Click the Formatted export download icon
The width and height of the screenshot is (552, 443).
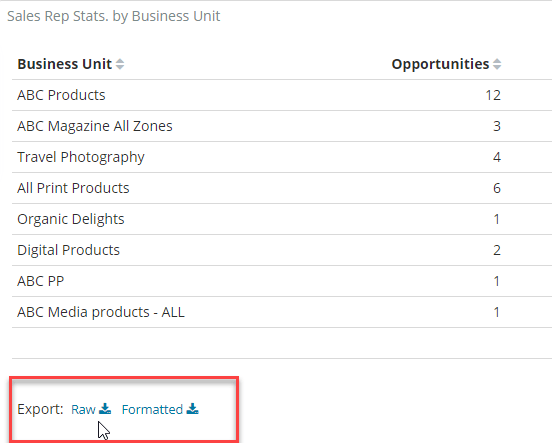193,408
